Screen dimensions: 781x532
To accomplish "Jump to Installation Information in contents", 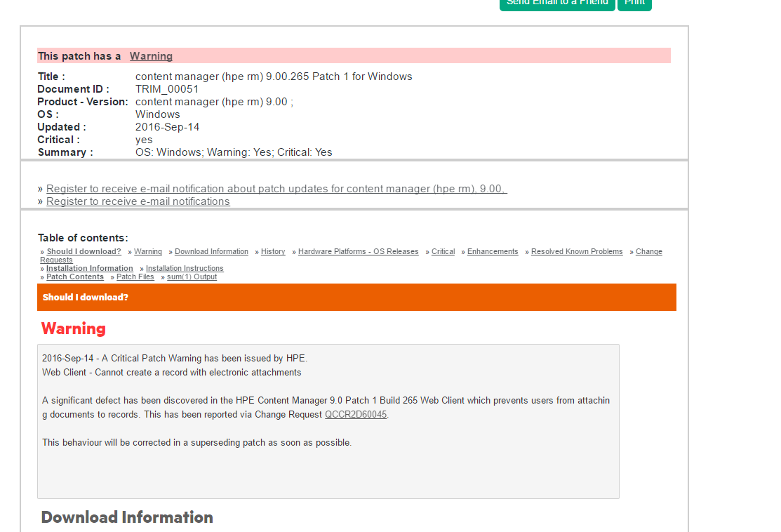I will [x=90, y=269].
